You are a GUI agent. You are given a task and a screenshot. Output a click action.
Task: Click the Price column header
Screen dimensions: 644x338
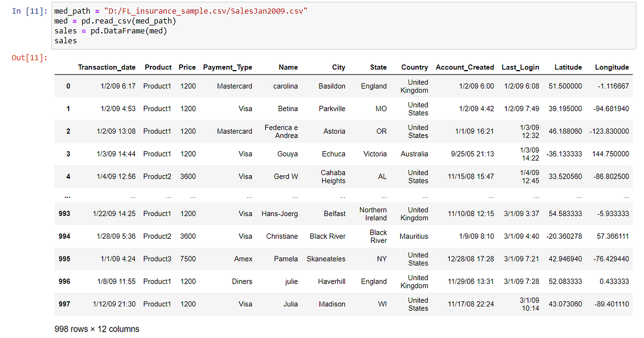[x=187, y=67]
